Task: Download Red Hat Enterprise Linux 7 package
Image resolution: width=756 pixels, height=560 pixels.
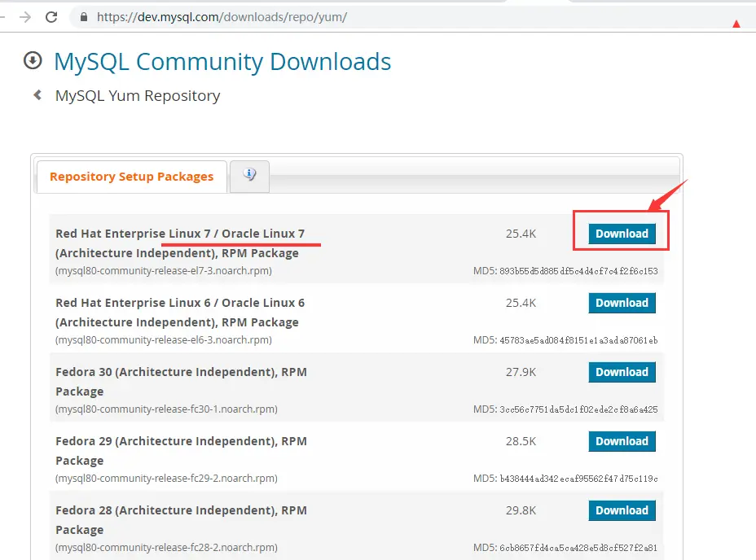Action: (x=622, y=234)
